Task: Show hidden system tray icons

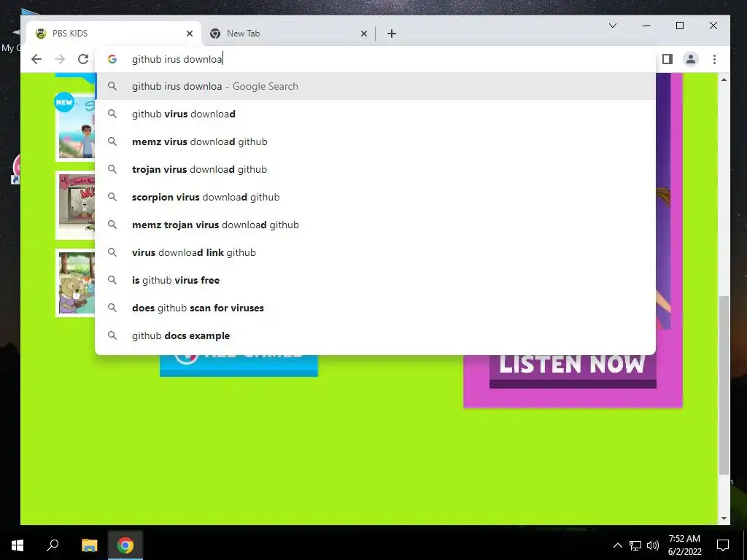Action: coord(617,545)
